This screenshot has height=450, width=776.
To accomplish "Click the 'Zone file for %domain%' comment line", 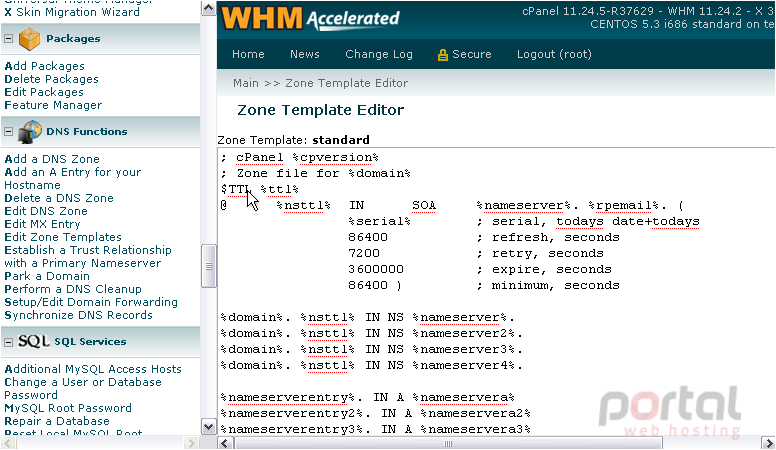I will coord(316,173).
